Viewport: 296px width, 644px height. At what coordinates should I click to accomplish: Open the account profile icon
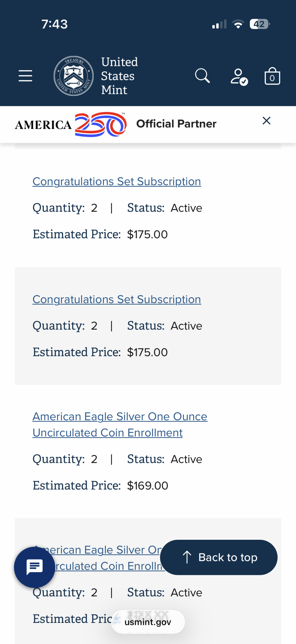(239, 76)
